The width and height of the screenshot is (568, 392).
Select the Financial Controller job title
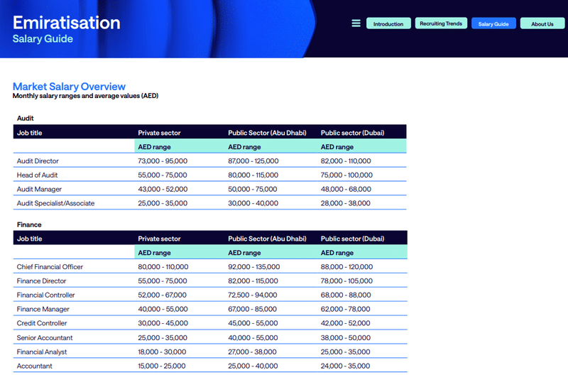pyautogui.click(x=45, y=295)
